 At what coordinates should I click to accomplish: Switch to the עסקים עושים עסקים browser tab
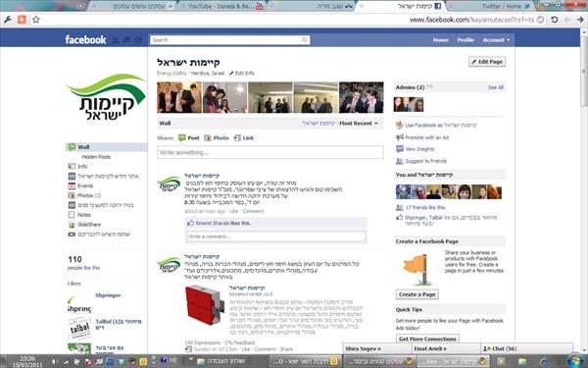[x=144, y=6]
